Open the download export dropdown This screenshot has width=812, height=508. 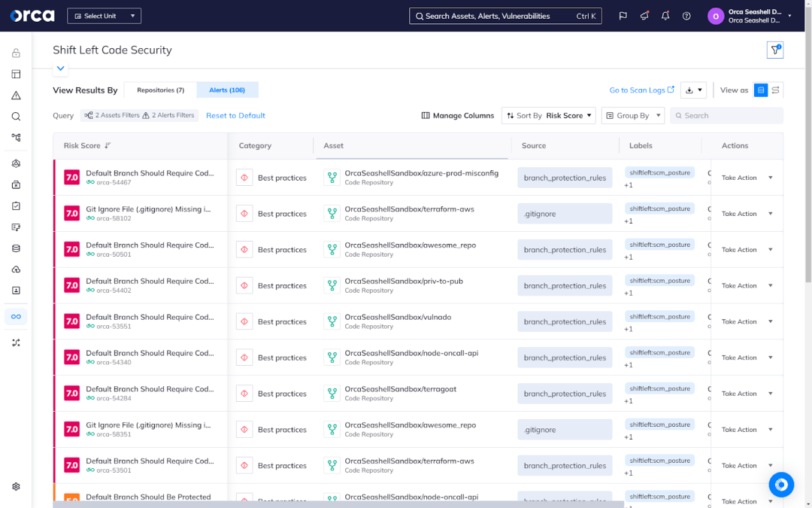694,90
